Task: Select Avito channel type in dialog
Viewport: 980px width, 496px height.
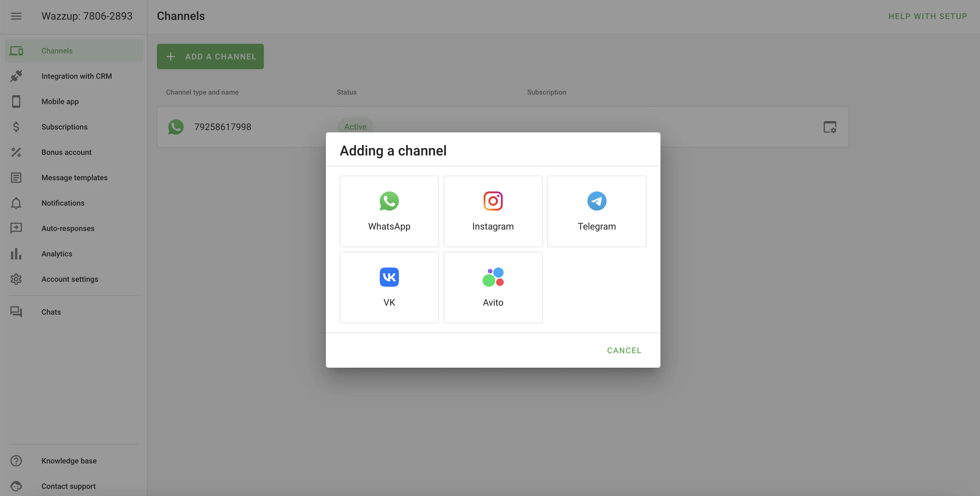Action: click(x=493, y=287)
